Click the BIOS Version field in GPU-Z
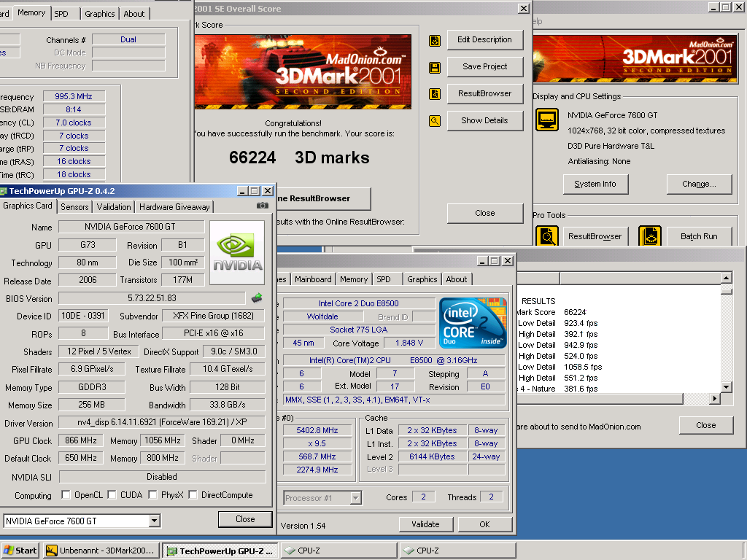 pos(152,298)
